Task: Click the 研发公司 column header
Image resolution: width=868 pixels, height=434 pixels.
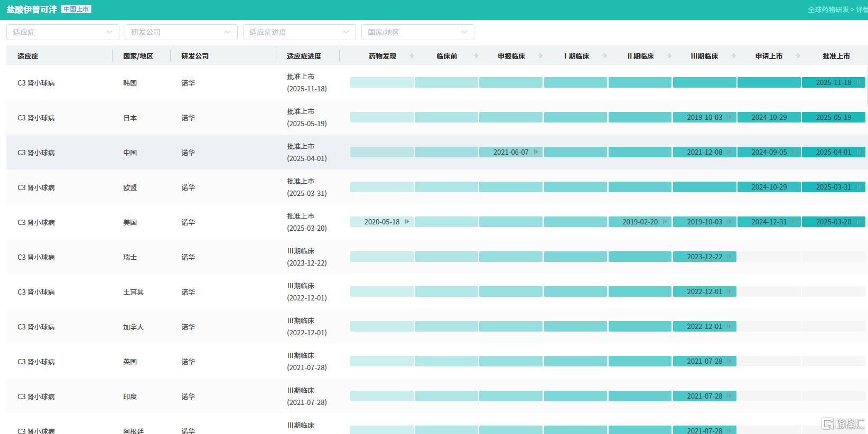Action: point(195,56)
